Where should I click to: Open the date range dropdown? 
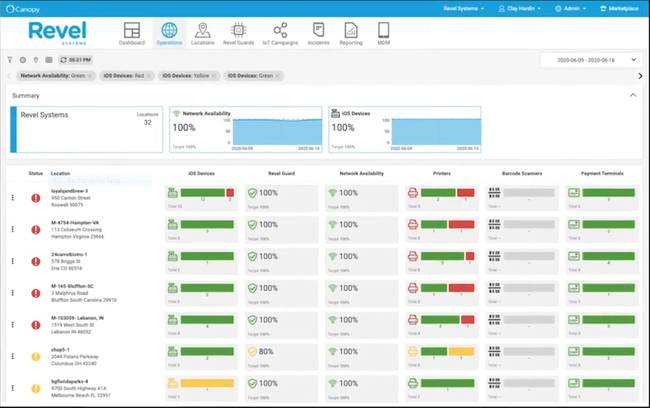[x=591, y=60]
